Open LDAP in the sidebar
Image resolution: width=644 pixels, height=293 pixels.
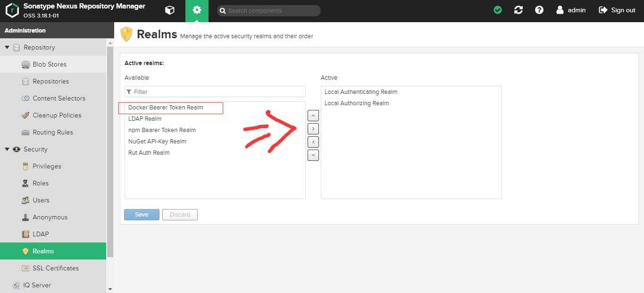[41, 234]
